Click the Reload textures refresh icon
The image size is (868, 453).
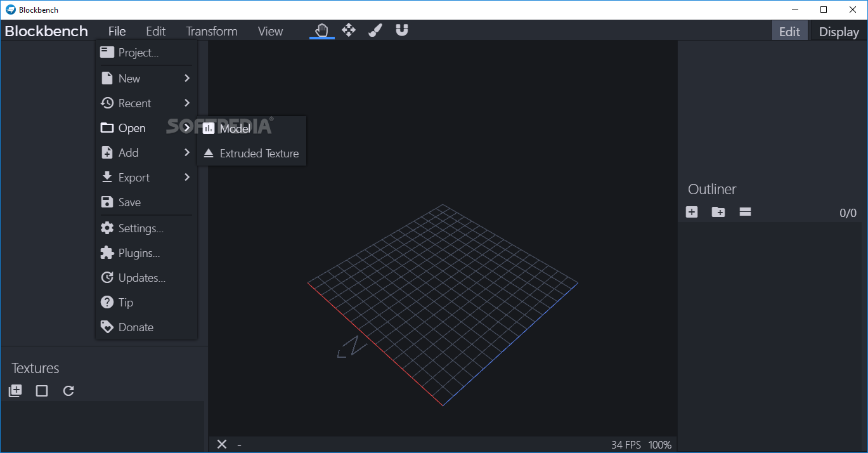(x=68, y=391)
